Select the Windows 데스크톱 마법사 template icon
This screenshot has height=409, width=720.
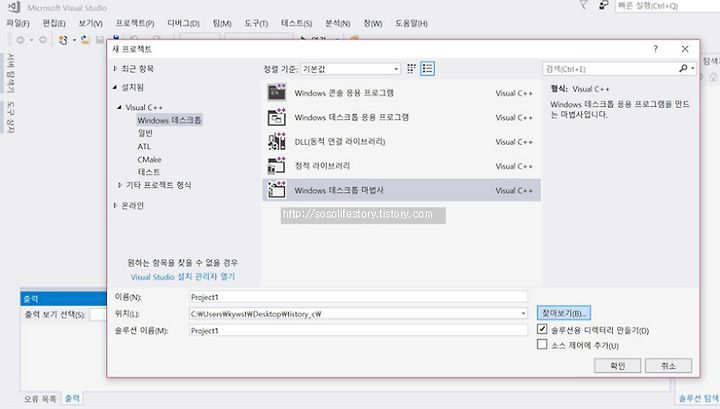(x=277, y=190)
